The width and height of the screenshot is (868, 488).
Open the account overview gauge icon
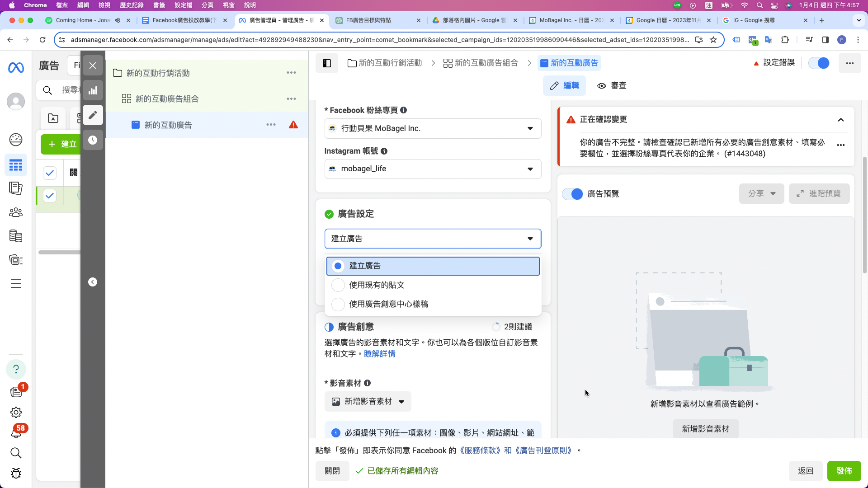click(16, 140)
